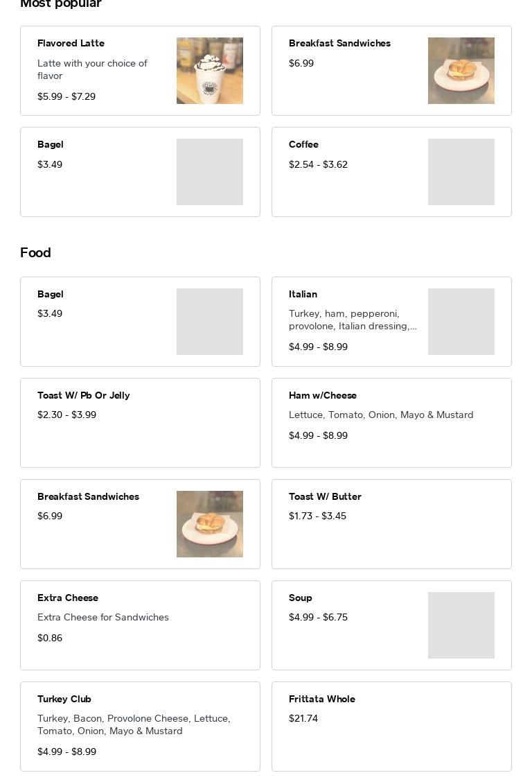Open the Flavored Latte item title

tap(71, 43)
